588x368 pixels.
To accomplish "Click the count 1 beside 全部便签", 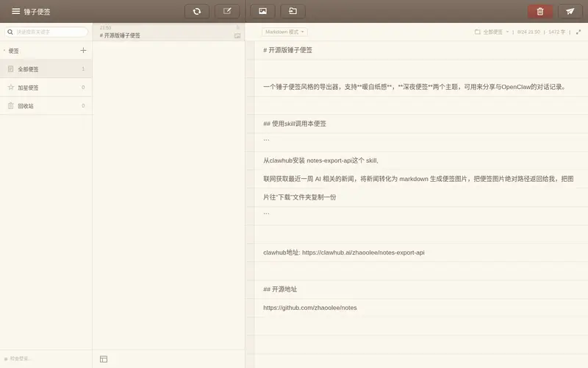I will (x=83, y=68).
